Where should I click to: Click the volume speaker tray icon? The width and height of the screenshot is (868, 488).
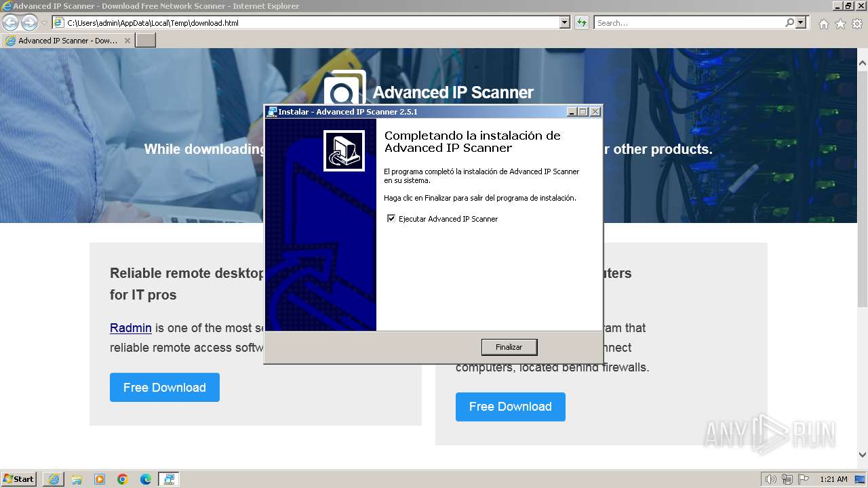[770, 479]
